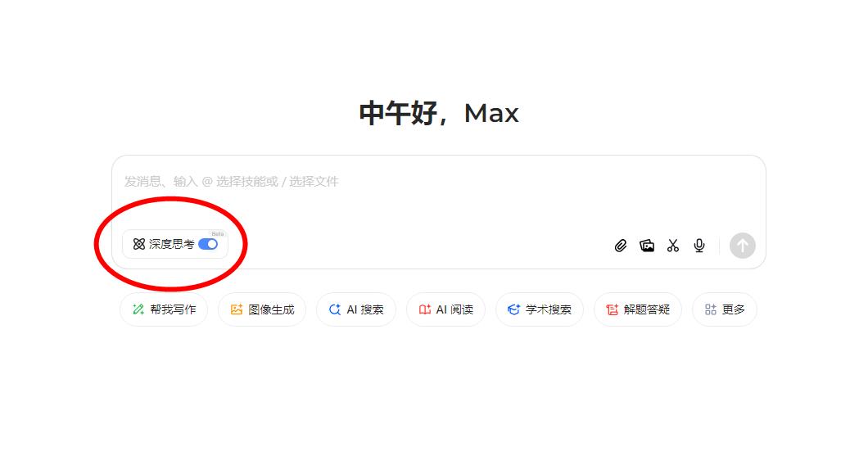The height and width of the screenshot is (465, 868).
Task: Toggle the 深度思考 blue switch off
Action: 208,244
